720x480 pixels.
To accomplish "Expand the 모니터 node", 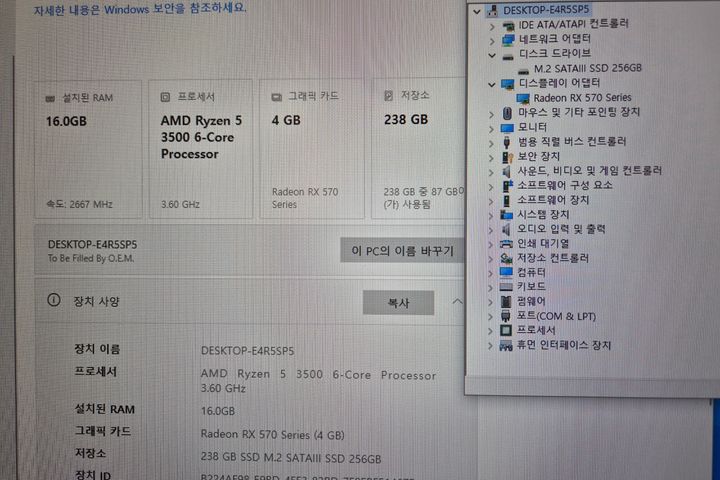I will pyautogui.click(x=491, y=129).
